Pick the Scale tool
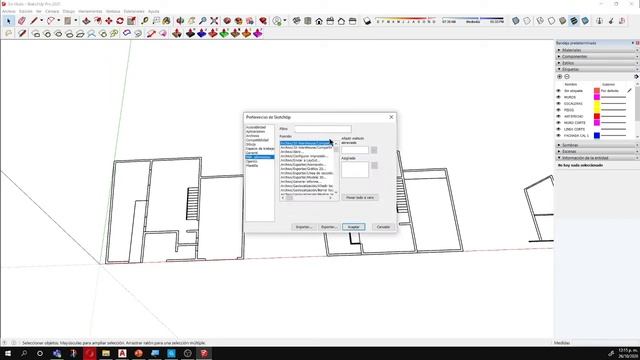Screen dimensions: 640x360 [x=131, y=21]
